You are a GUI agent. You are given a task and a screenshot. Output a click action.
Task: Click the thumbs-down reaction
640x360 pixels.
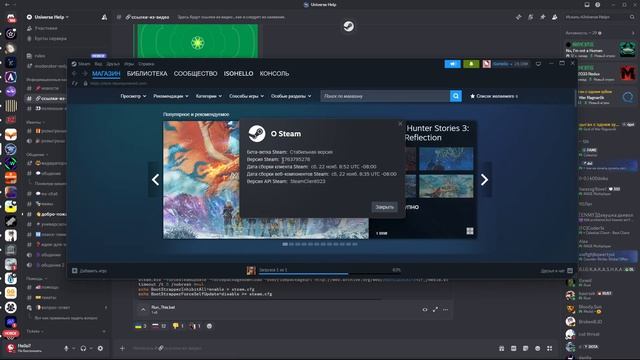coord(178,326)
